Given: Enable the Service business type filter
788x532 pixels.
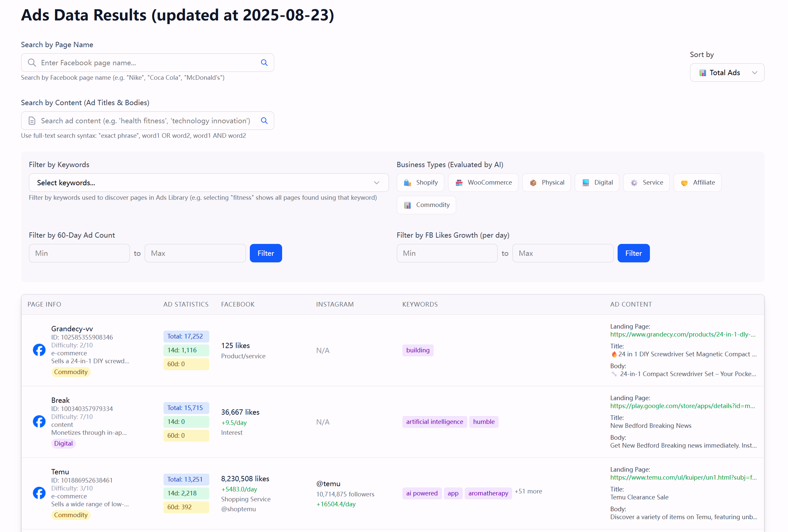Looking at the screenshot, I should point(646,183).
